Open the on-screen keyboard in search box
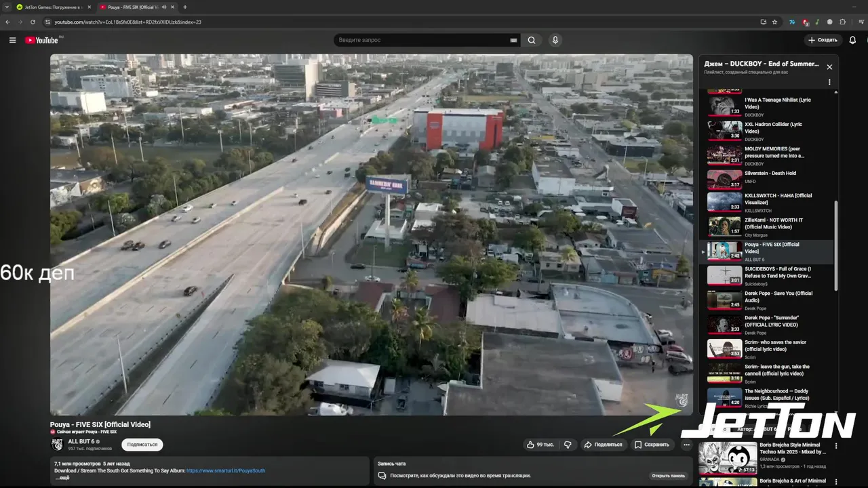868x488 pixels. point(514,40)
